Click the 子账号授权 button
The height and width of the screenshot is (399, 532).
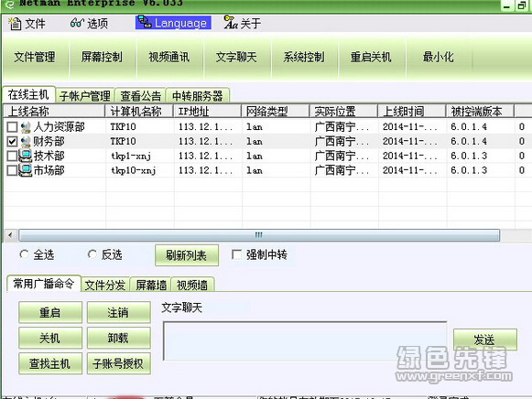point(119,363)
